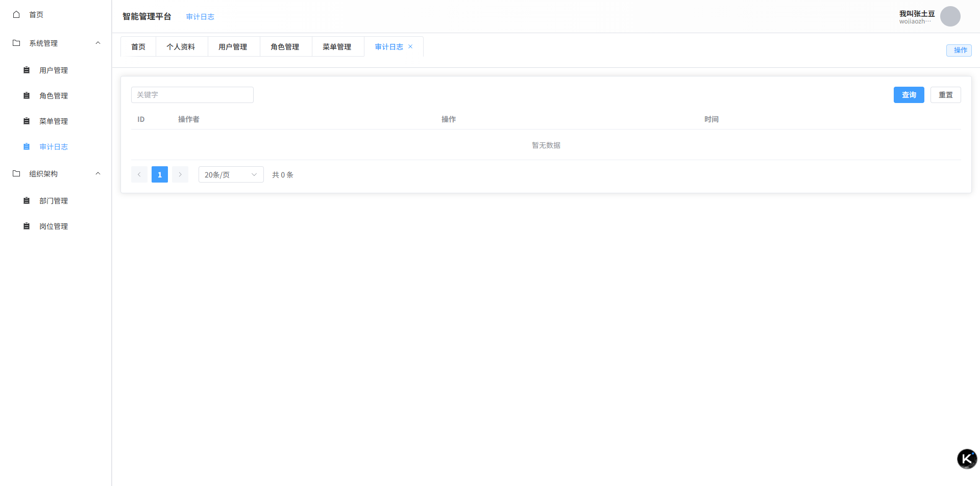Screen dimensions: 980x486
Task: Click the 组织架构 folder icon
Action: [x=16, y=173]
